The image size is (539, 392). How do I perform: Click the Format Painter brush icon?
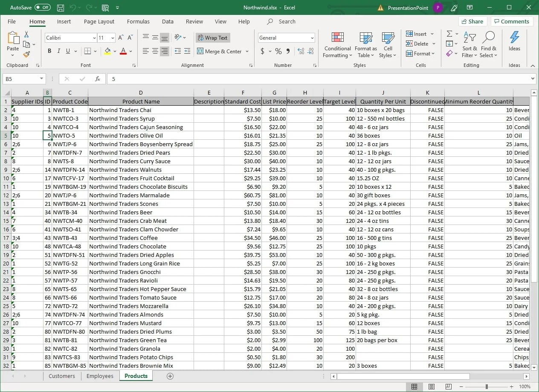coord(26,54)
